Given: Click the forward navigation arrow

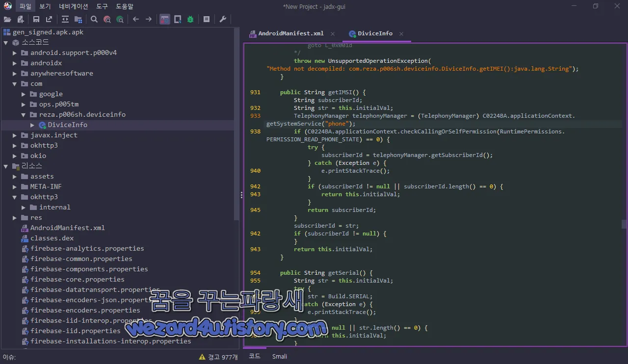Looking at the screenshot, I should click(x=149, y=19).
